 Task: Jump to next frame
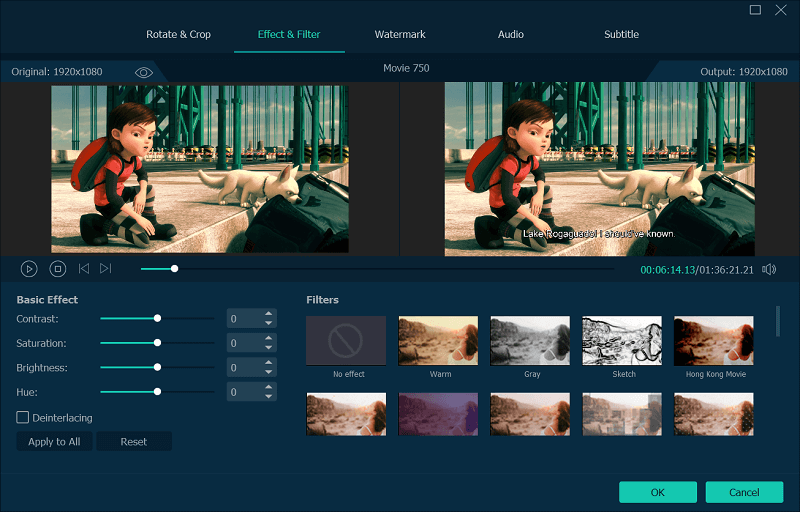click(106, 268)
